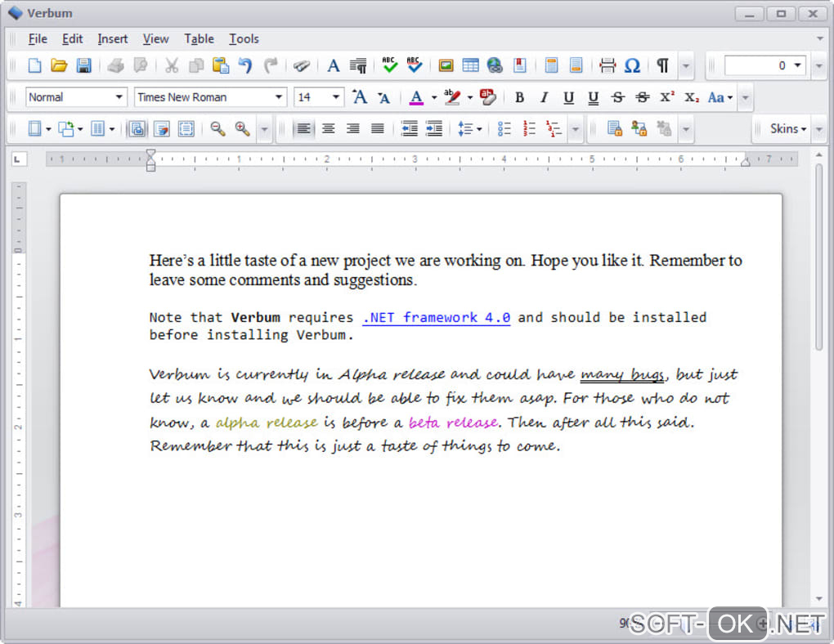Zoom in with magnifier plus icon
The image size is (834, 644).
[x=242, y=128]
